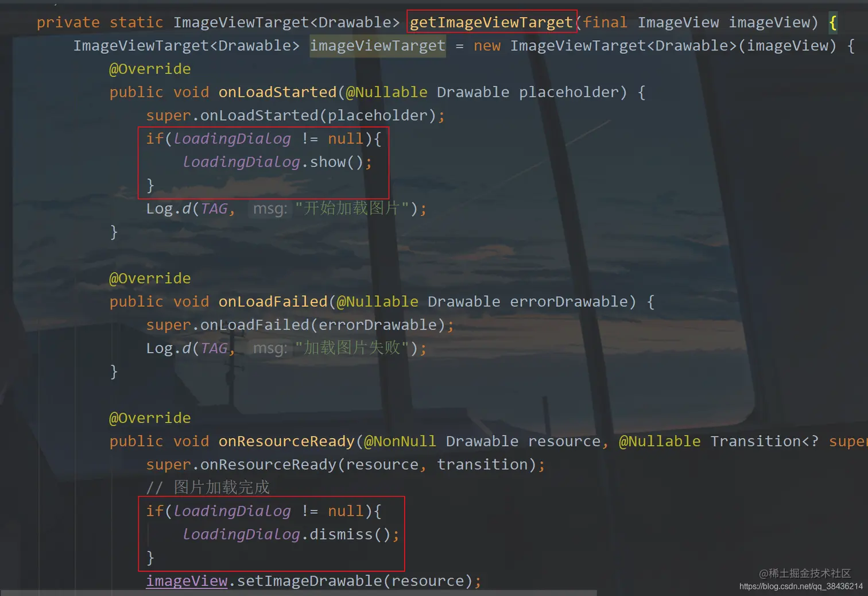Screen dimensions: 868x596
Task: Click the horizontal scrollbar at the editor bottom
Action: (299, 593)
